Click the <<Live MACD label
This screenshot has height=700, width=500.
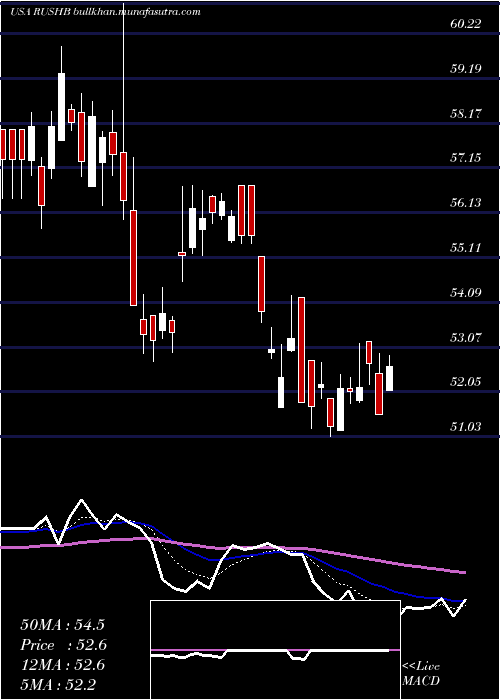point(421,674)
